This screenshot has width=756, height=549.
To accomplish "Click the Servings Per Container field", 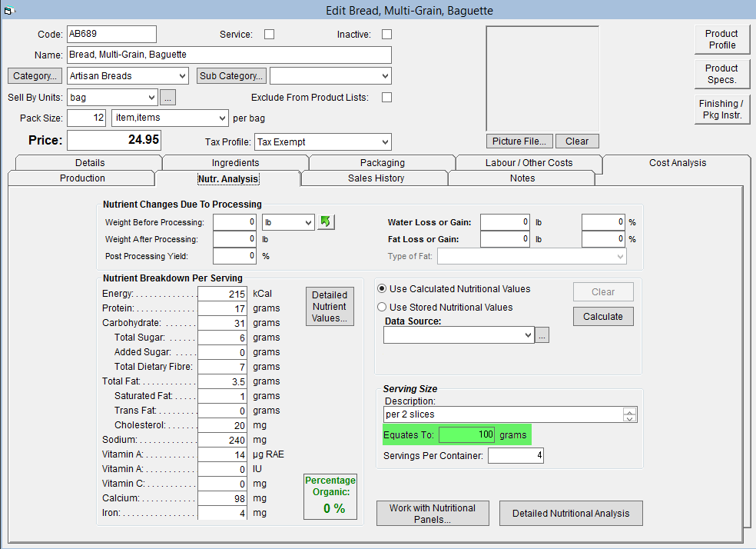I will (516, 455).
